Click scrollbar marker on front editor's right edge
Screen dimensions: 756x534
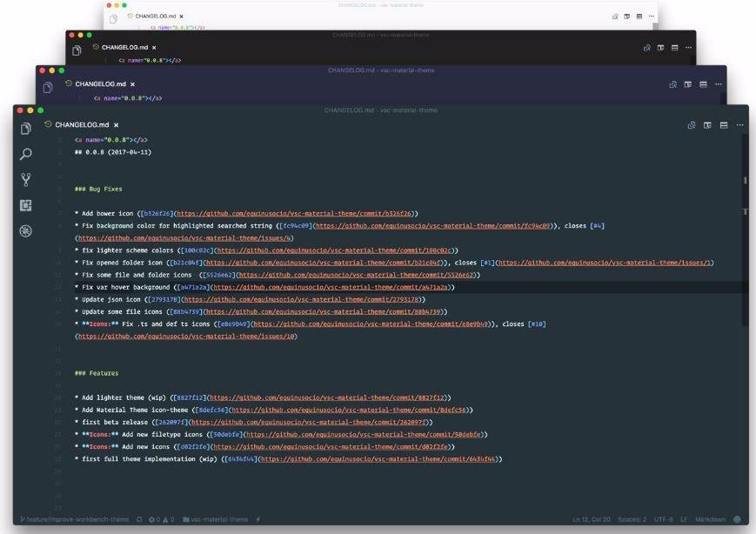point(745,180)
